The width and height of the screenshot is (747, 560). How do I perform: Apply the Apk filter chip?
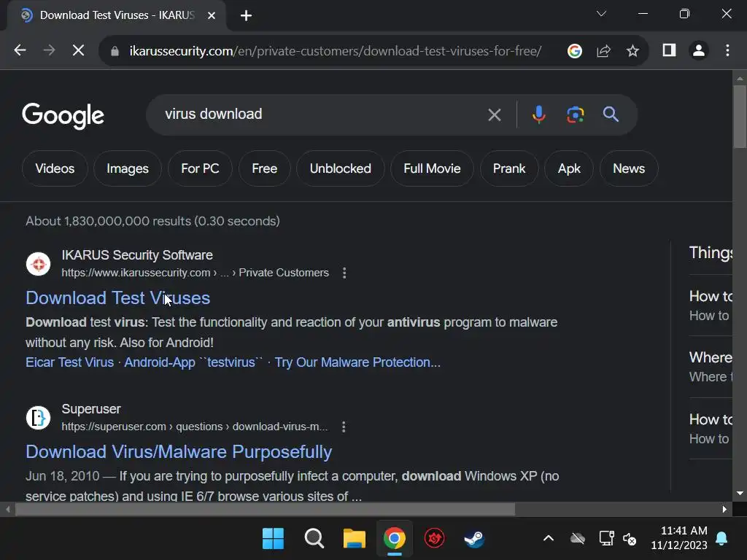point(569,168)
